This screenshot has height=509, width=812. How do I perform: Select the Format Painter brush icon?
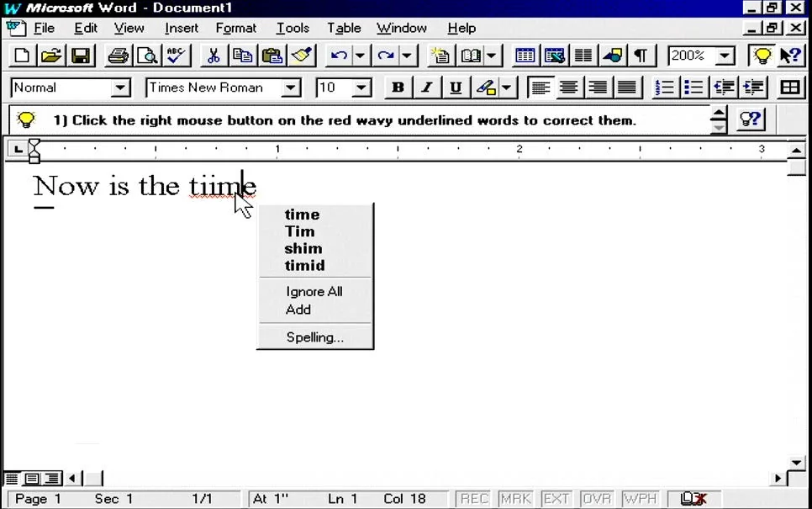tap(302, 56)
